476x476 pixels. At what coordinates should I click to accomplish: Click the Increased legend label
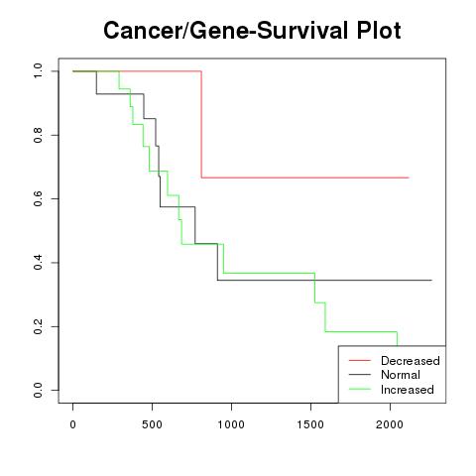point(408,390)
